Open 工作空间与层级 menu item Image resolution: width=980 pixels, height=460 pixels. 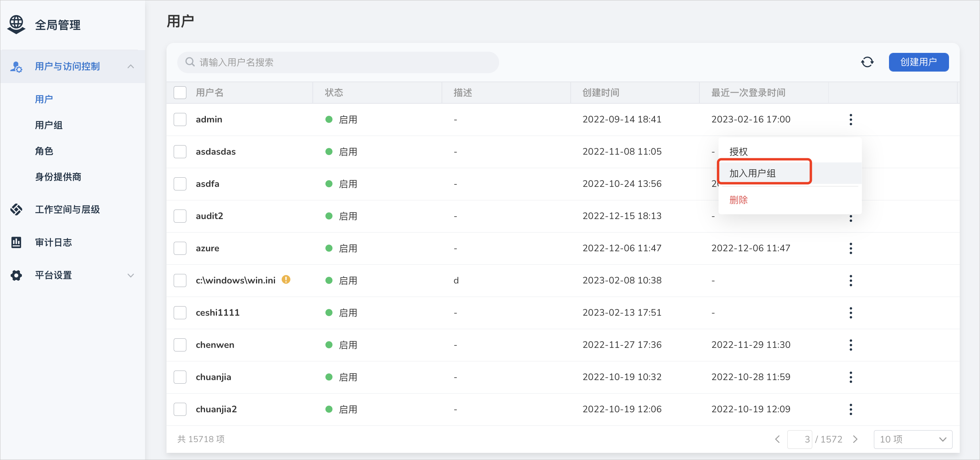click(x=68, y=210)
